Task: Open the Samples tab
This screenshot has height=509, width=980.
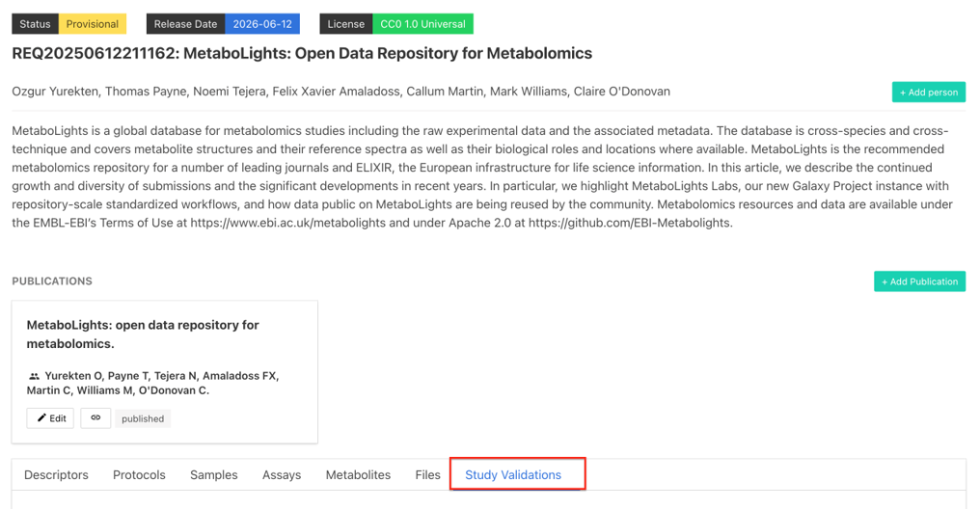Action: point(214,474)
